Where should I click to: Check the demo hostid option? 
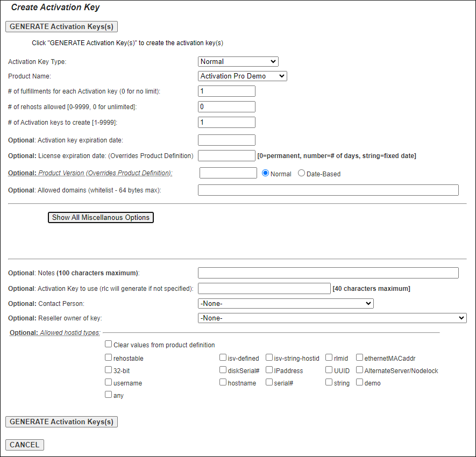coord(359,382)
